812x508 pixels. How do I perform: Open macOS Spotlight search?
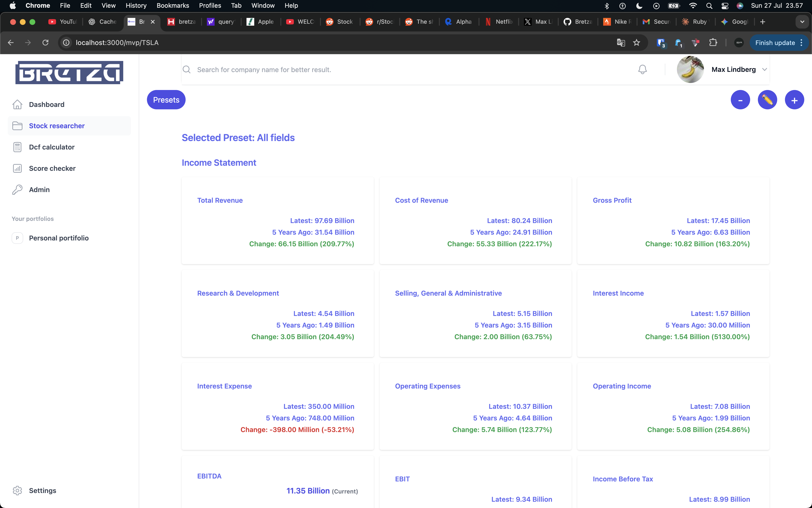pyautogui.click(x=709, y=6)
